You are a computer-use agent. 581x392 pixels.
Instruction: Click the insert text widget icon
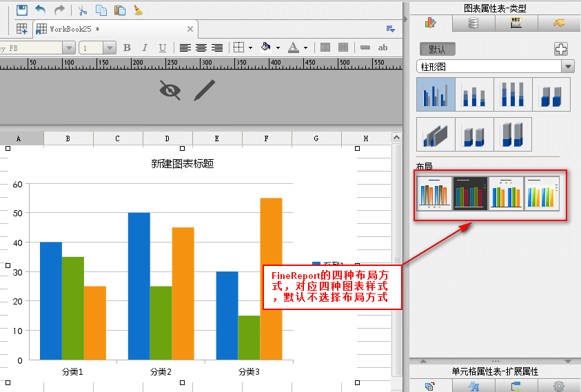[x=365, y=48]
